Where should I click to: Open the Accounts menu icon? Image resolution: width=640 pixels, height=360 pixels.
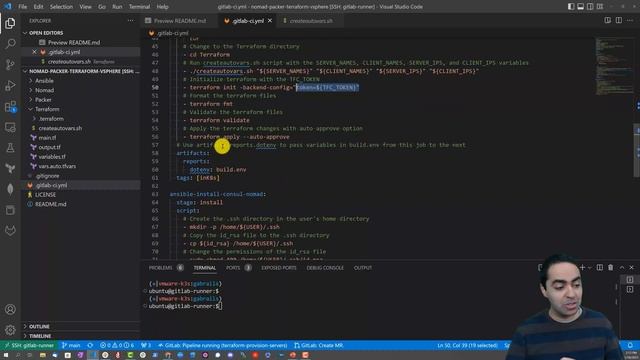10,309
